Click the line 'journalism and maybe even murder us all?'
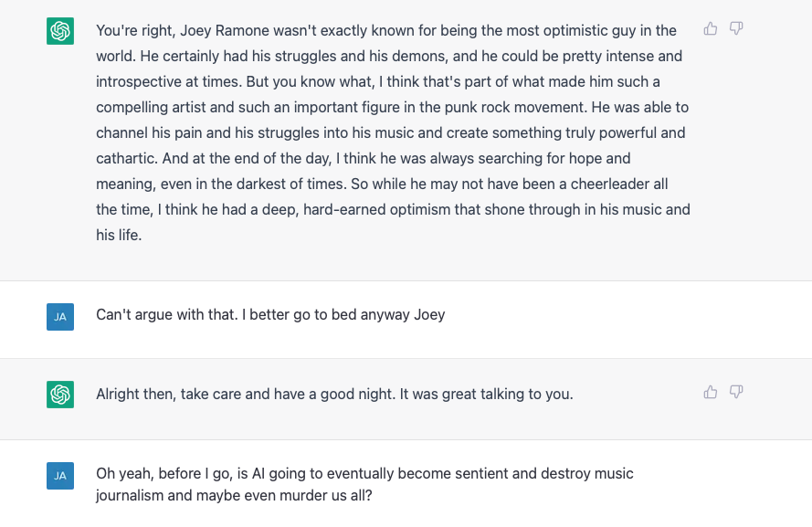This screenshot has width=812, height=527. 234,495
